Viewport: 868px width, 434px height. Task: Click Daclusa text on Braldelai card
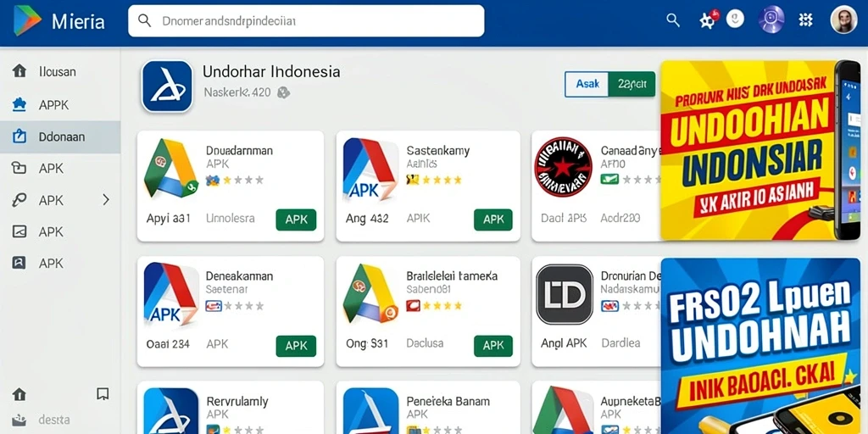click(425, 344)
